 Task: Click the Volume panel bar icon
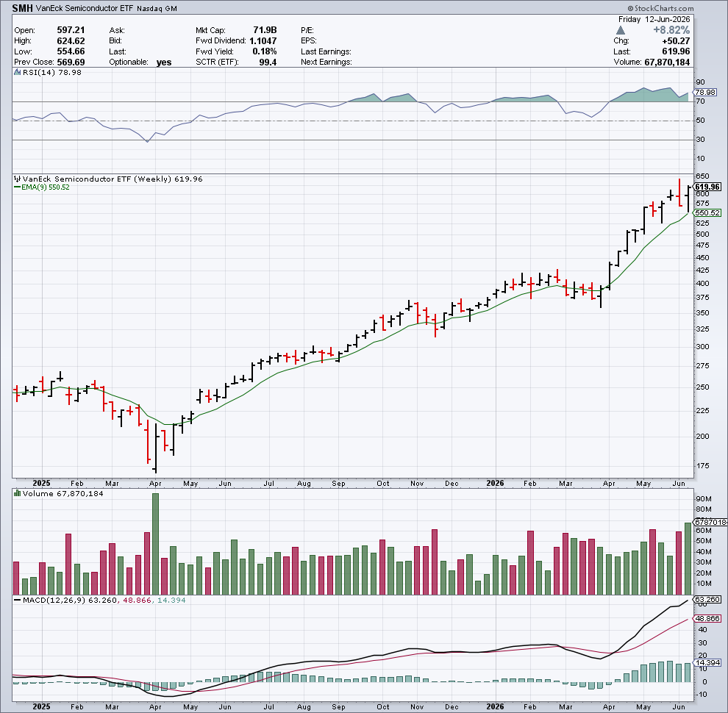point(17,493)
